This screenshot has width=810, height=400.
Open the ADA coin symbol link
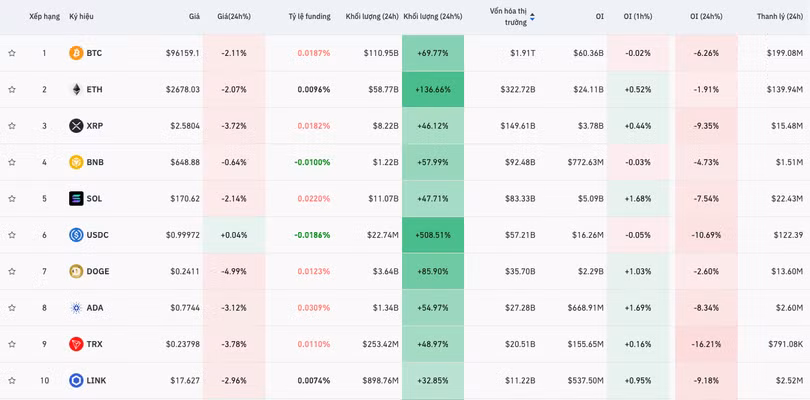[x=95, y=308]
